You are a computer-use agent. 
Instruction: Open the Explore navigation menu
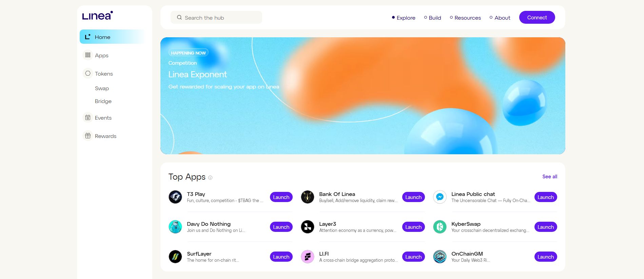click(404, 18)
